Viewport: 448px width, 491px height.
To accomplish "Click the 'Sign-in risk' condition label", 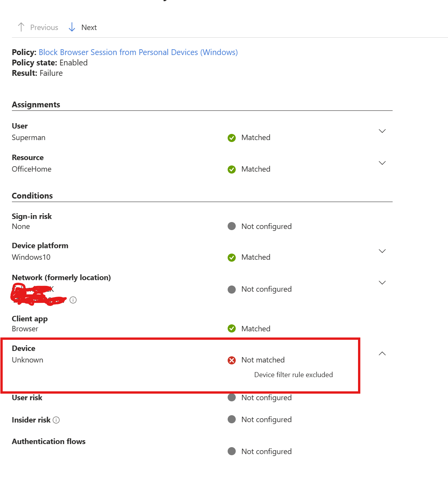I will 32,216.
